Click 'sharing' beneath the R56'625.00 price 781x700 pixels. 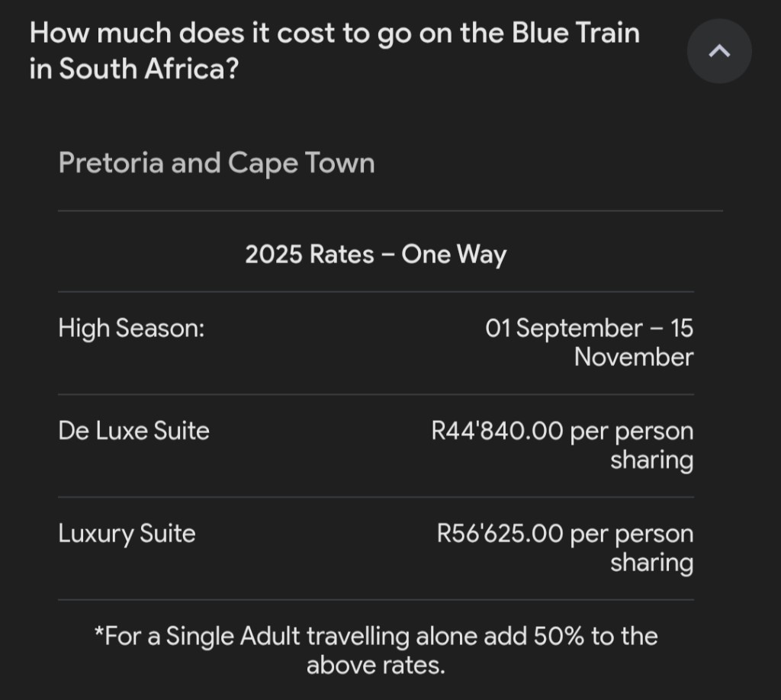click(x=651, y=563)
